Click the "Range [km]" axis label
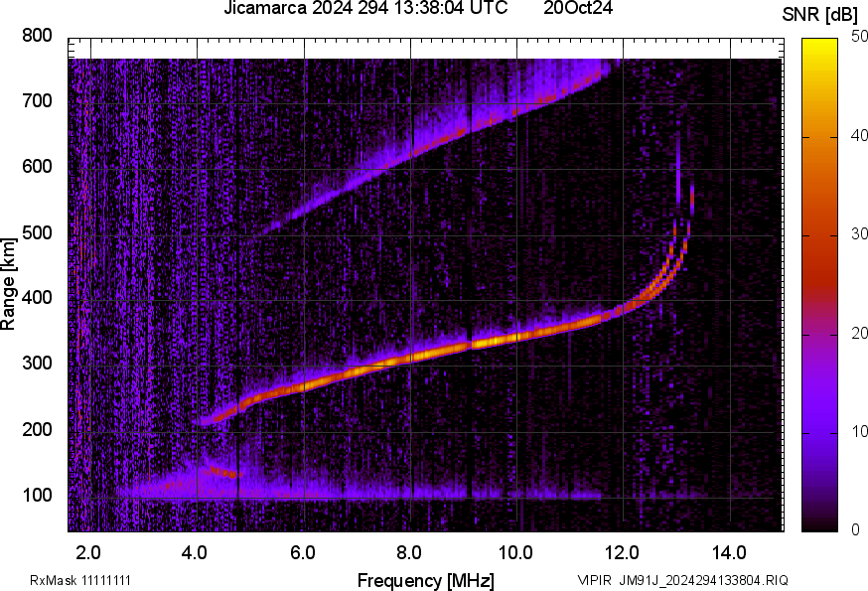 coord(8,284)
